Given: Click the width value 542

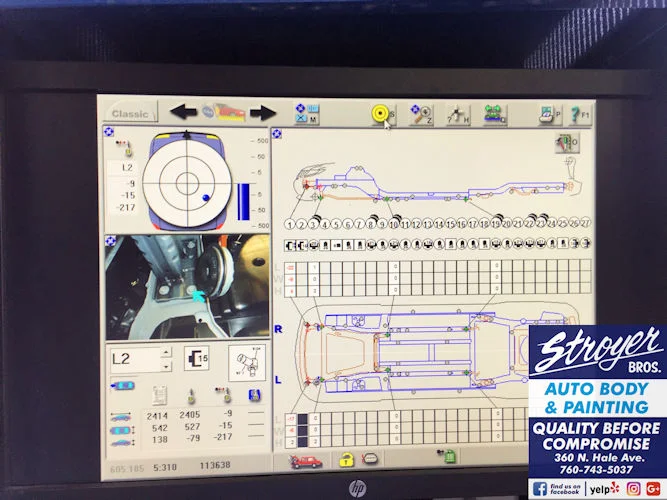Looking at the screenshot, I should [x=160, y=428].
